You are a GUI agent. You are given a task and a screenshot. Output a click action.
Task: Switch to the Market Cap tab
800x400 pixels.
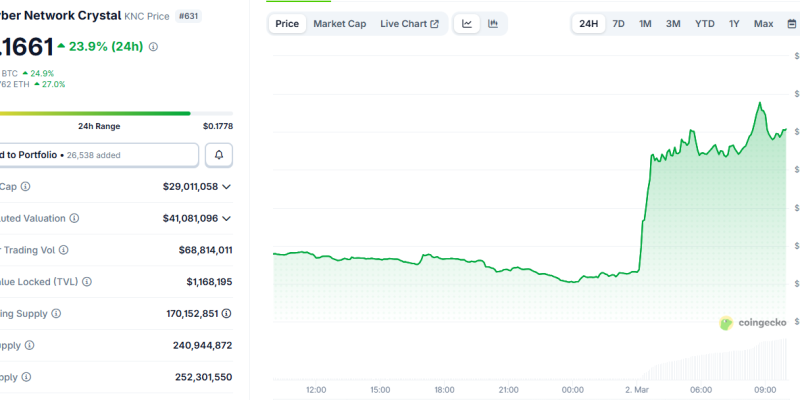click(x=339, y=24)
